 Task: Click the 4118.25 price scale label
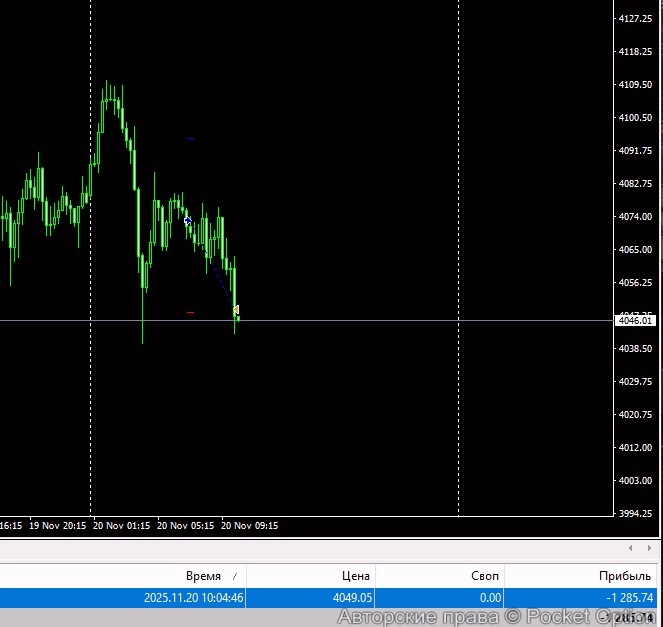(635, 52)
